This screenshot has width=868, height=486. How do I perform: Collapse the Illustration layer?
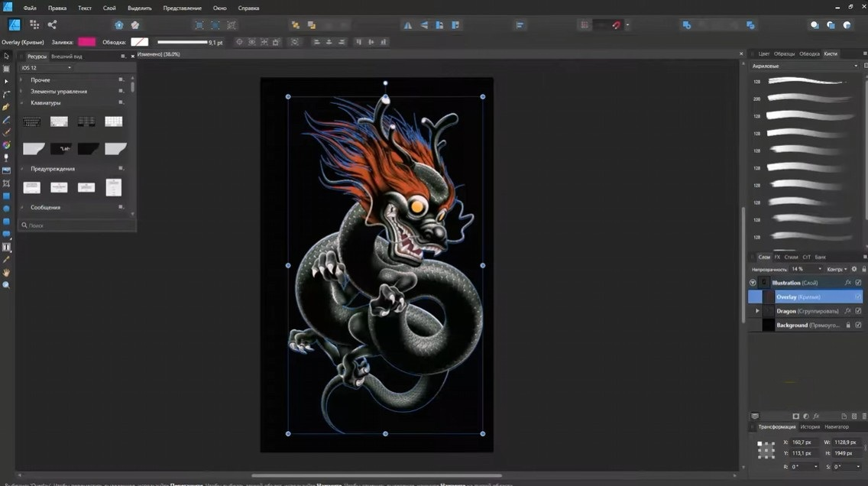coord(753,282)
